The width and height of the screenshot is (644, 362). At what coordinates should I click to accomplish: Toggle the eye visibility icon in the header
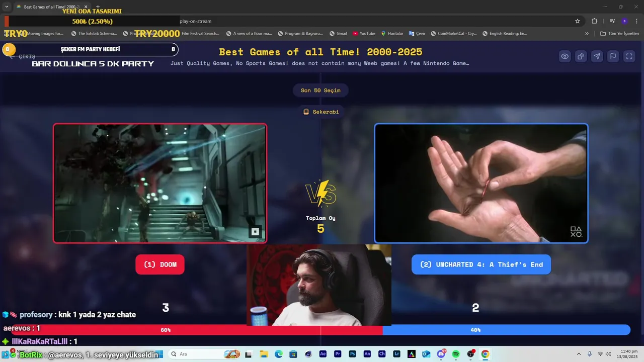click(x=565, y=56)
